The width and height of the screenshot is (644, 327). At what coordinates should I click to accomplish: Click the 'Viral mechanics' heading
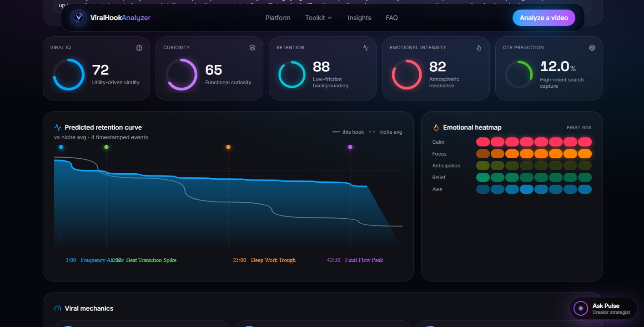coord(89,308)
